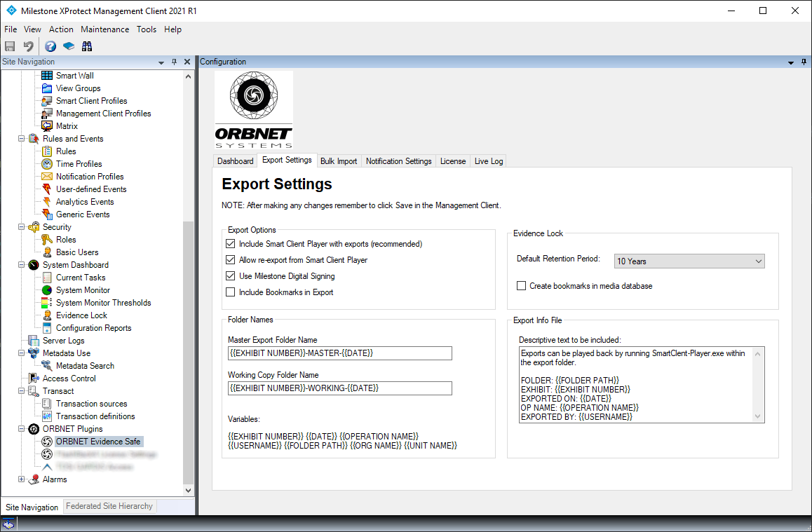Click the Time Profiles clock icon

click(x=47, y=163)
